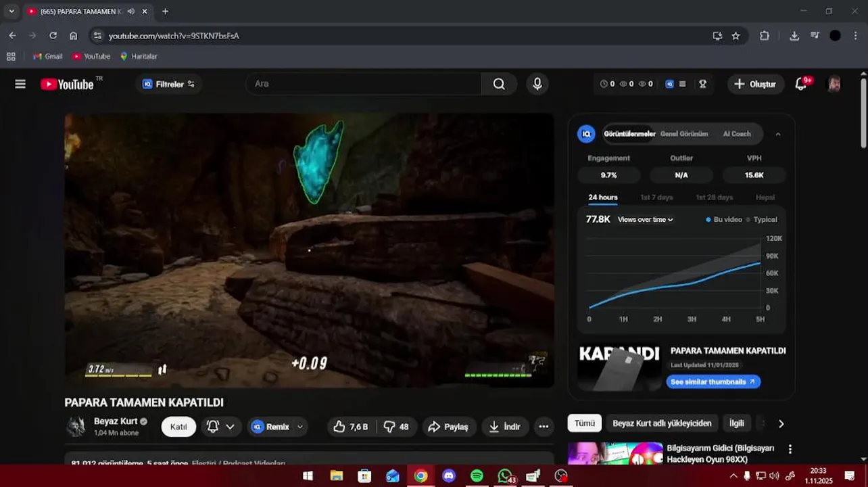Click See similar thumbnails button
Viewport: 868px width, 487px height.
(713, 382)
